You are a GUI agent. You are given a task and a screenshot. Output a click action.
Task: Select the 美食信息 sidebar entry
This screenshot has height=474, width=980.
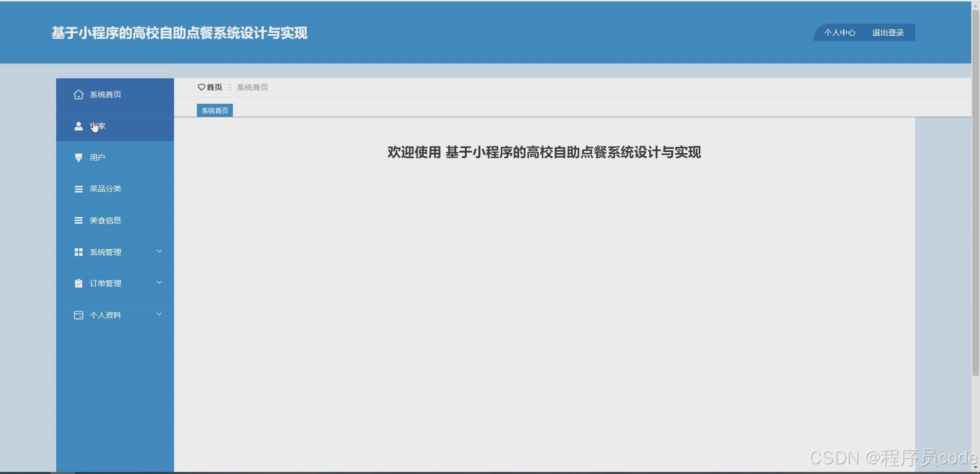point(105,220)
